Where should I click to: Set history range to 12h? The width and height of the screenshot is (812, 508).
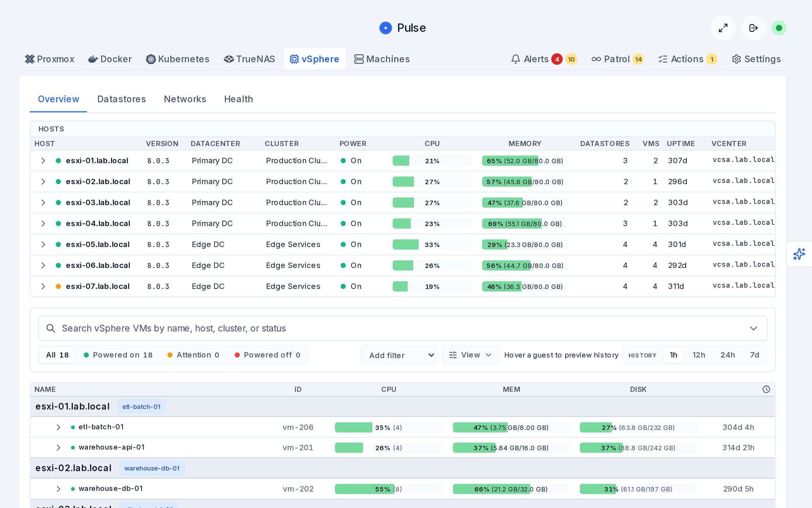pos(699,355)
